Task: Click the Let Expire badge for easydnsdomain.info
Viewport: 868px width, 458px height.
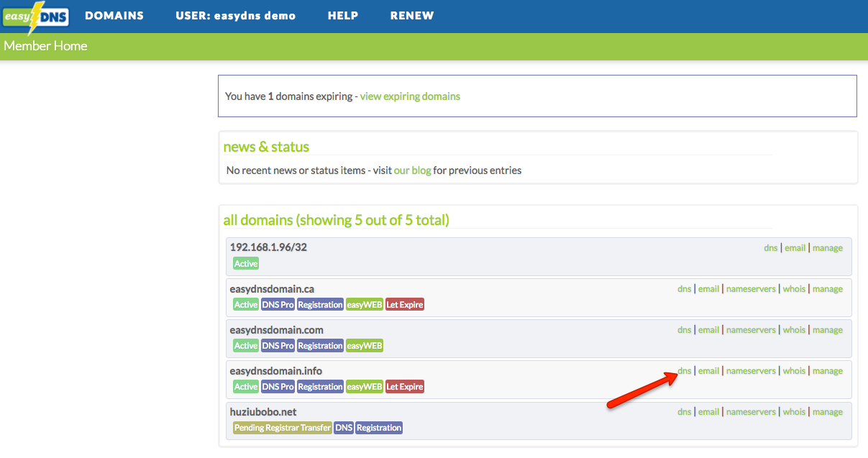Action: (405, 387)
